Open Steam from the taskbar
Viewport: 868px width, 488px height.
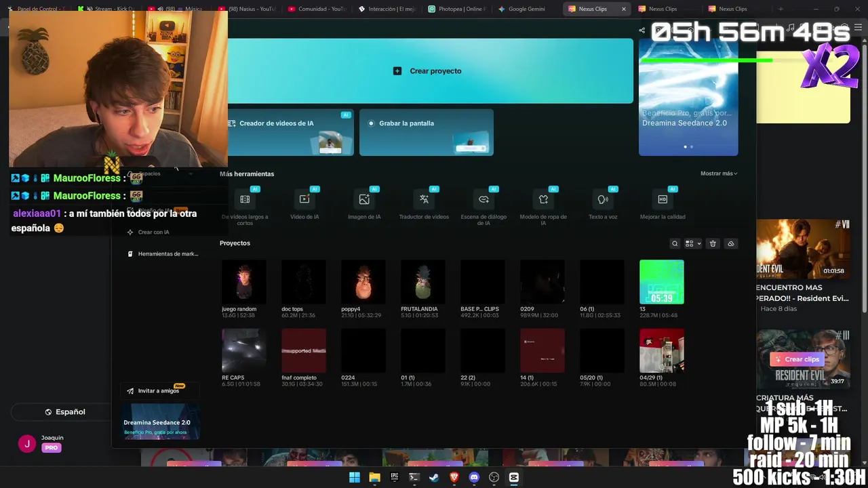[434, 477]
